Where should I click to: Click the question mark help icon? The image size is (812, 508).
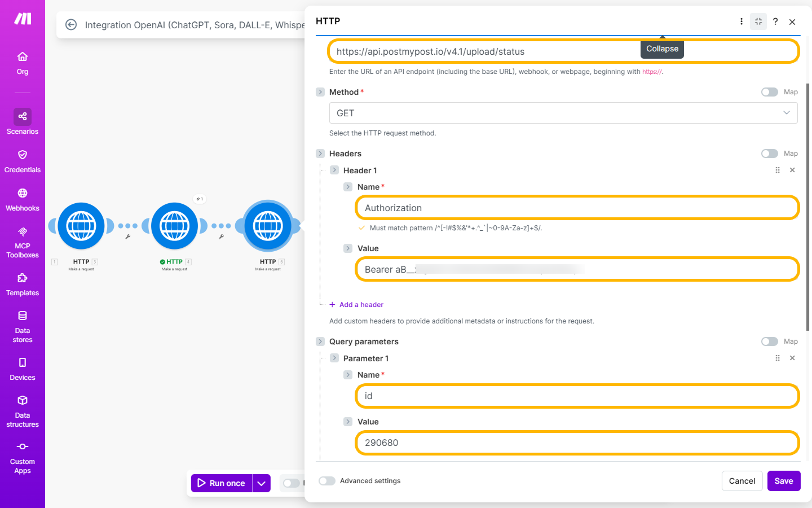(x=775, y=21)
